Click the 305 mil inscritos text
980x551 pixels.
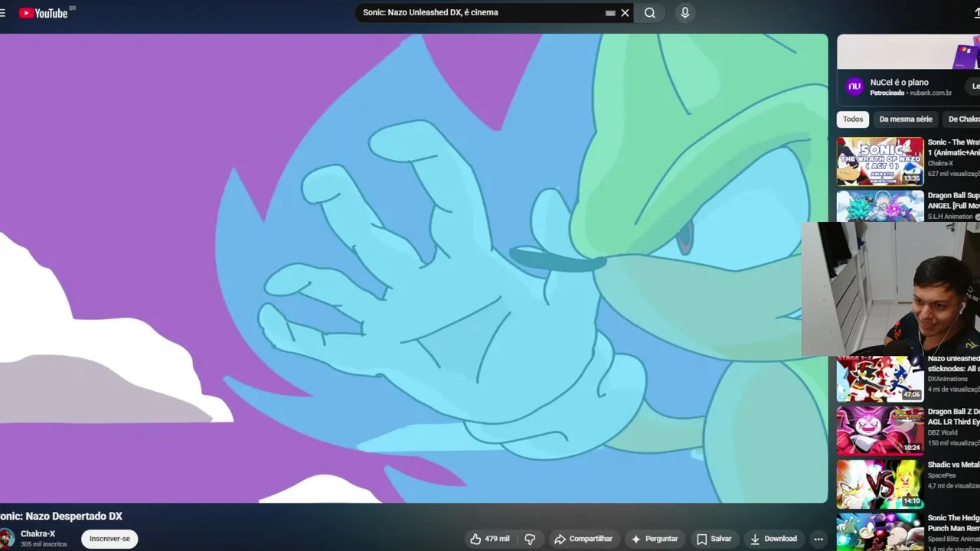pos(44,544)
